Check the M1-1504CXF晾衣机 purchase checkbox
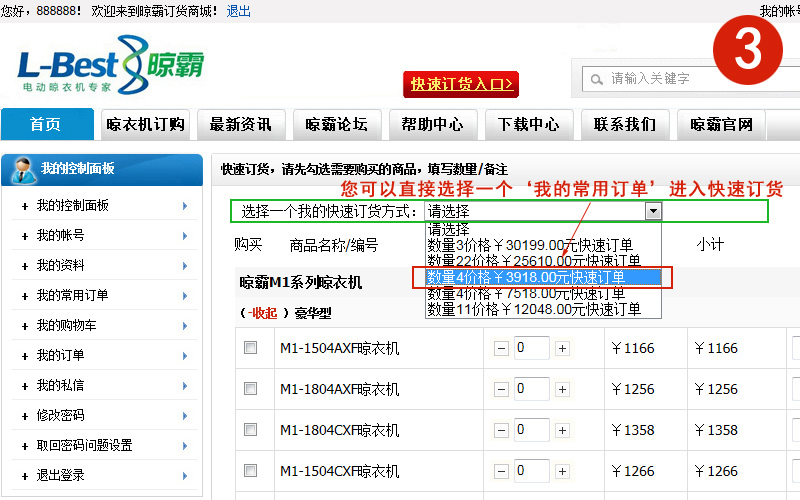800x500 pixels. [x=251, y=470]
